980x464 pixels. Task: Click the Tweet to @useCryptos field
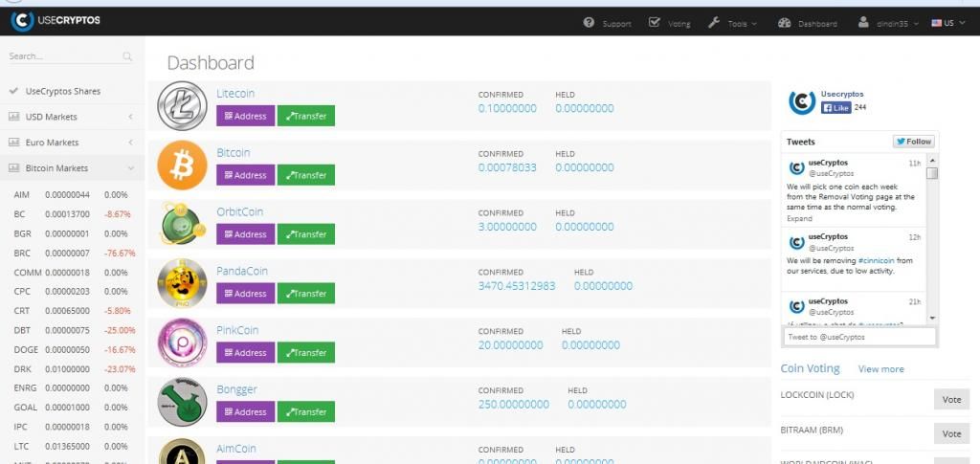tap(858, 337)
